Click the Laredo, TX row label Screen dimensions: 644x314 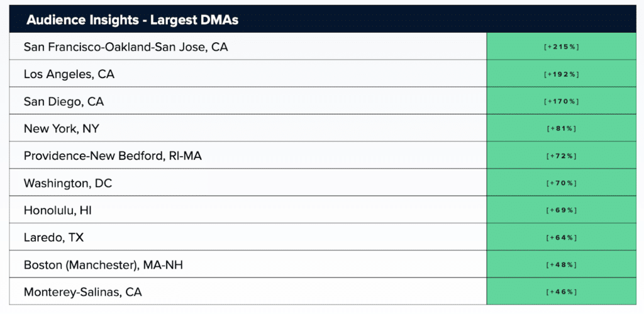53,237
